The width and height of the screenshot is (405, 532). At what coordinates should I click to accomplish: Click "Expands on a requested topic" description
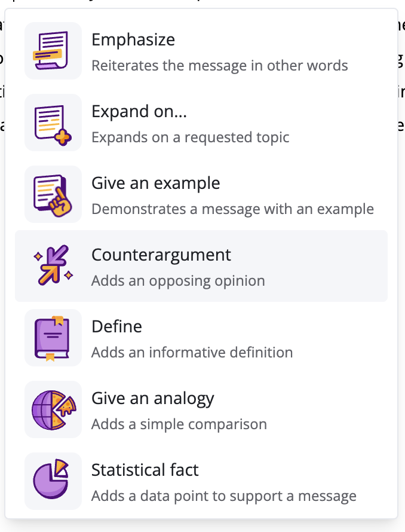click(x=190, y=137)
